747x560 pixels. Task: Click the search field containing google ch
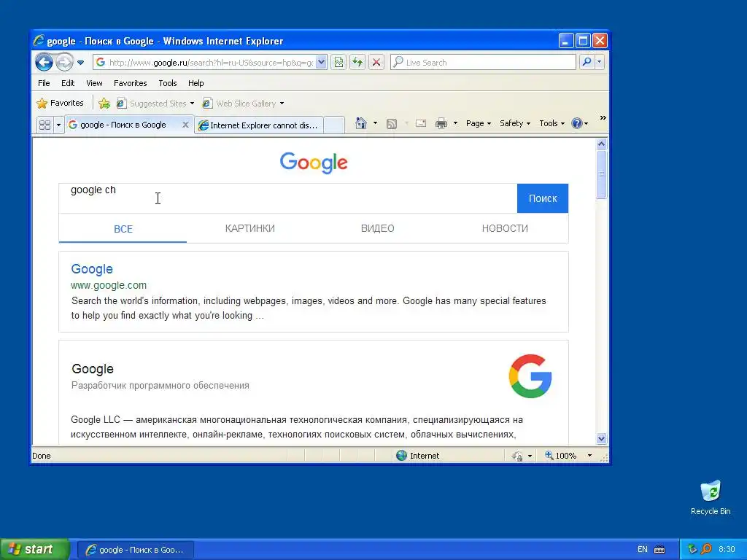pos(287,198)
